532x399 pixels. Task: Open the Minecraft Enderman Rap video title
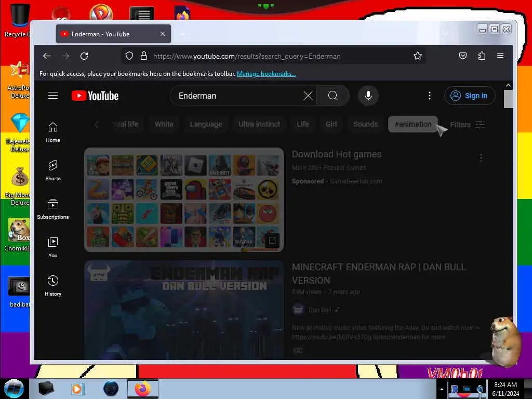point(379,273)
